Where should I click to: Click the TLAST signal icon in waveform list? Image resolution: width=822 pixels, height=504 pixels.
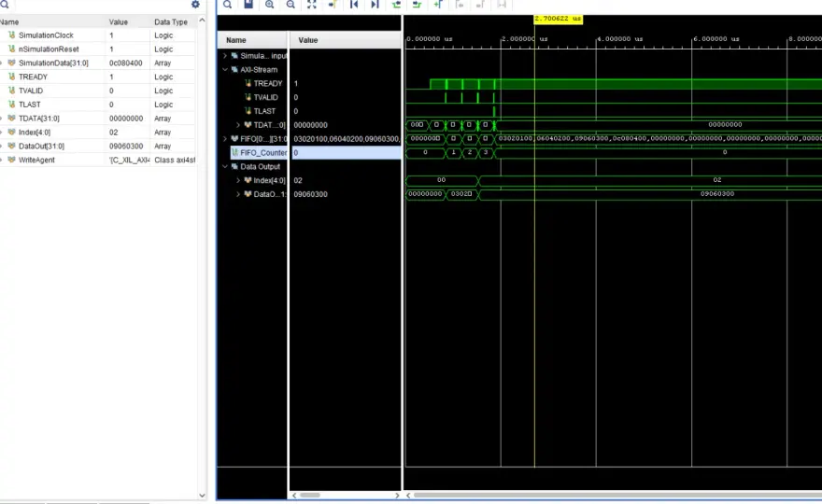248,111
